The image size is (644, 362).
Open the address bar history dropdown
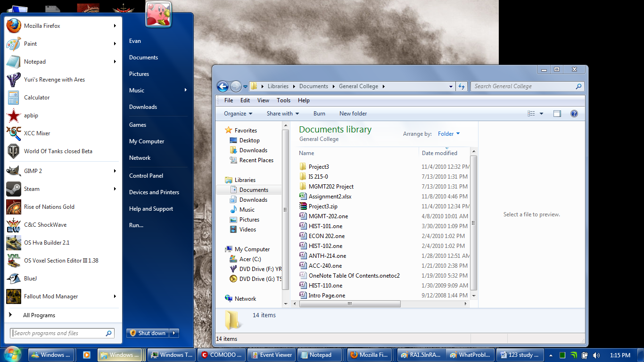[x=452, y=86]
